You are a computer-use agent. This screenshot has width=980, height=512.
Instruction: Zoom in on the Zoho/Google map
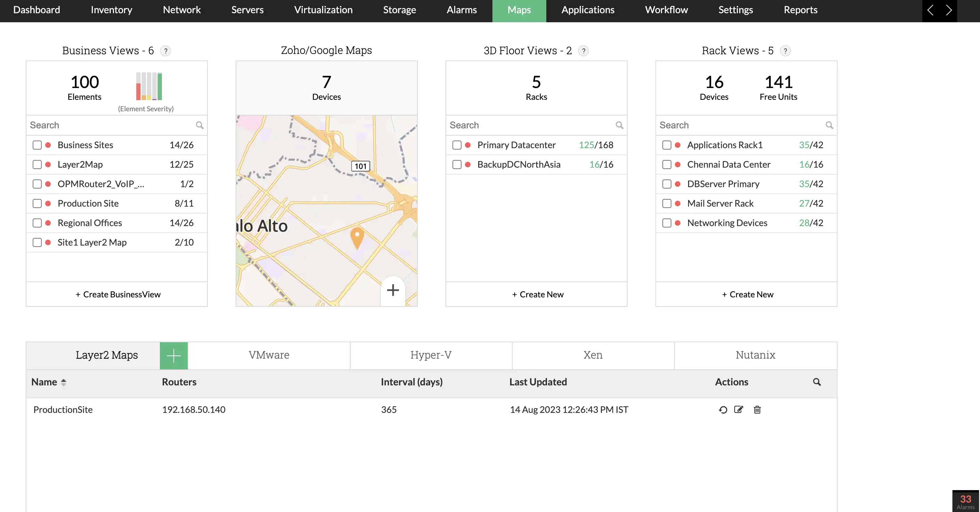point(393,290)
